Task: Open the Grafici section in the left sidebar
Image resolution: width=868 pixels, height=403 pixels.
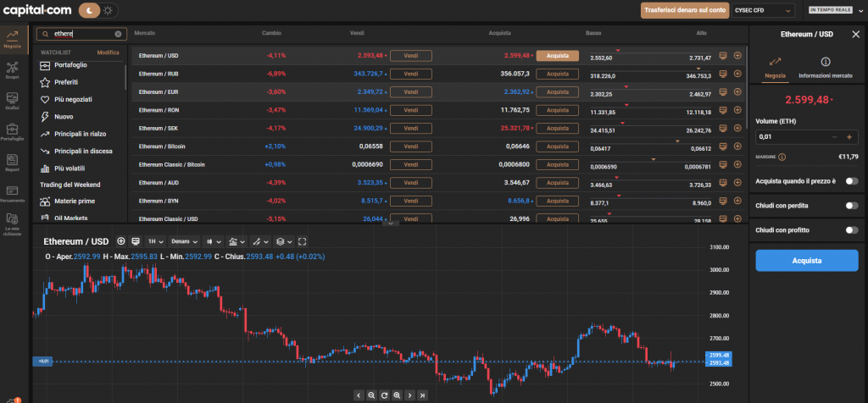Action: click(x=12, y=101)
